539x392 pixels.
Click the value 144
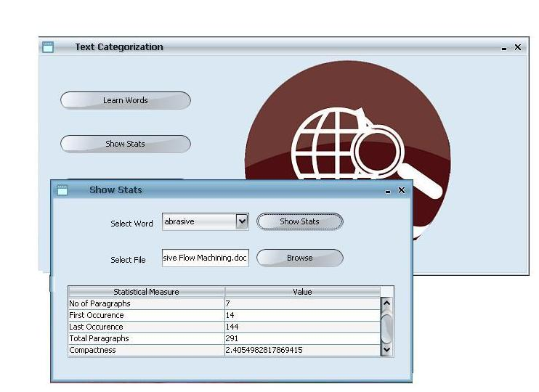pos(232,327)
